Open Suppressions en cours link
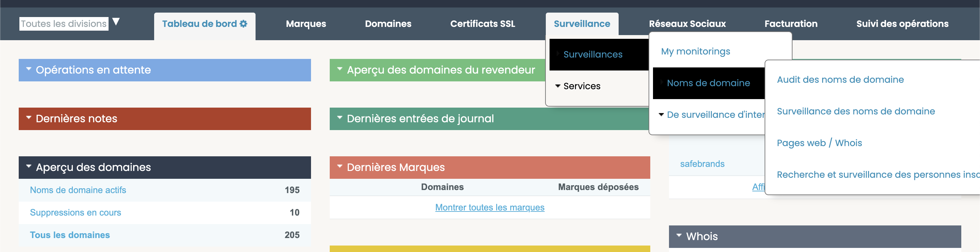980x252 pixels. pos(75,212)
